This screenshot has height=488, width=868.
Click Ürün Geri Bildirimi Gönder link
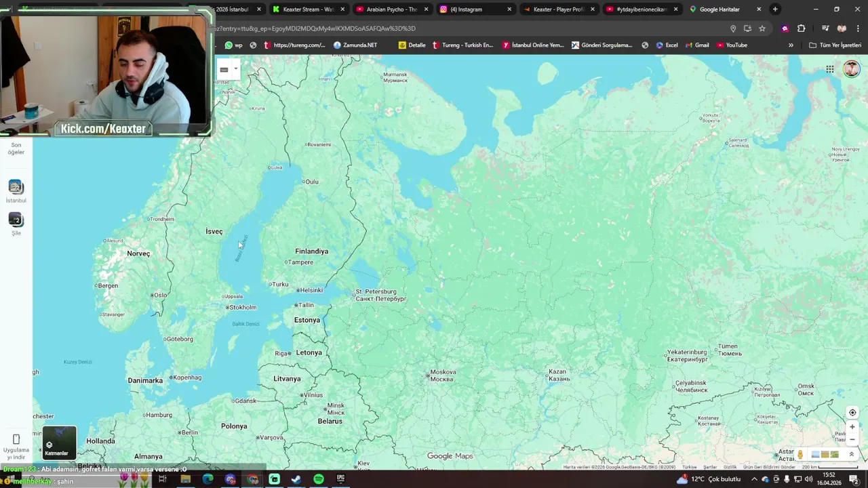pyautogui.click(x=770, y=467)
